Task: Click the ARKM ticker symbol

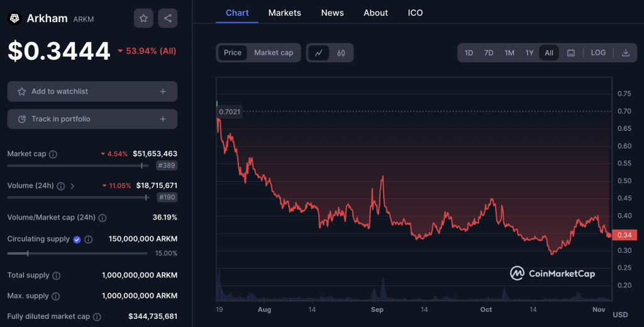Action: coord(84,19)
